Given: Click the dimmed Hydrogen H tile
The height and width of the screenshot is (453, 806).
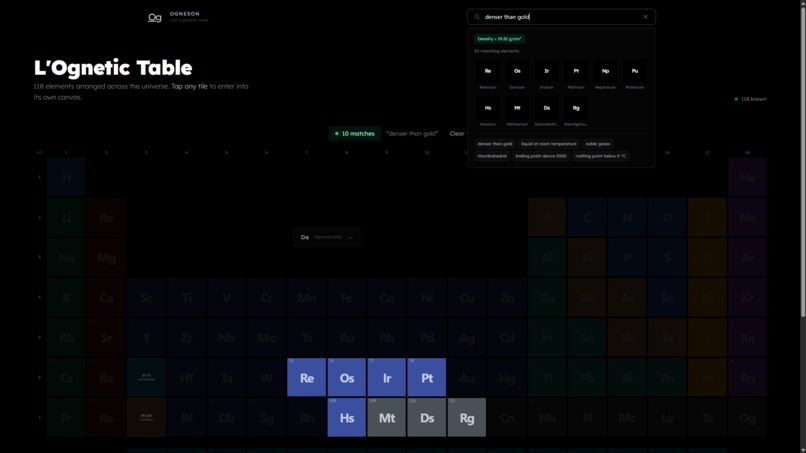Looking at the screenshot, I should (x=66, y=177).
